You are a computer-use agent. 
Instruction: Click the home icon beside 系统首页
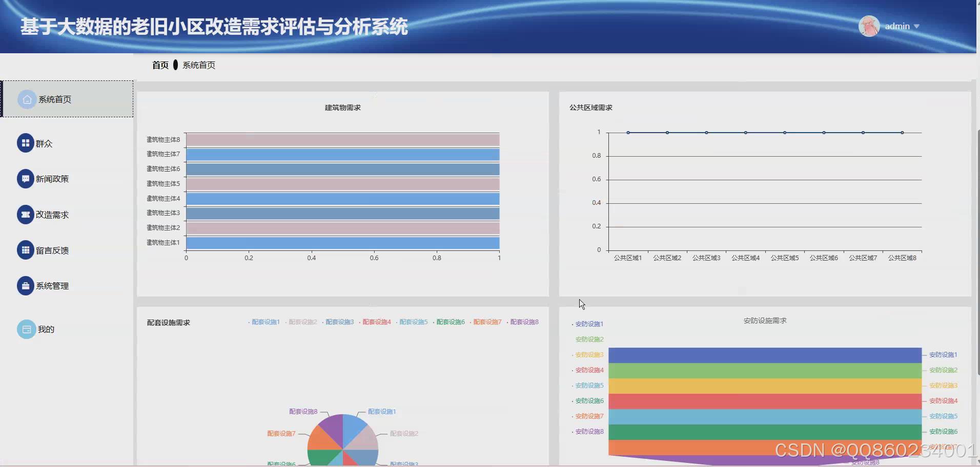[x=27, y=99]
